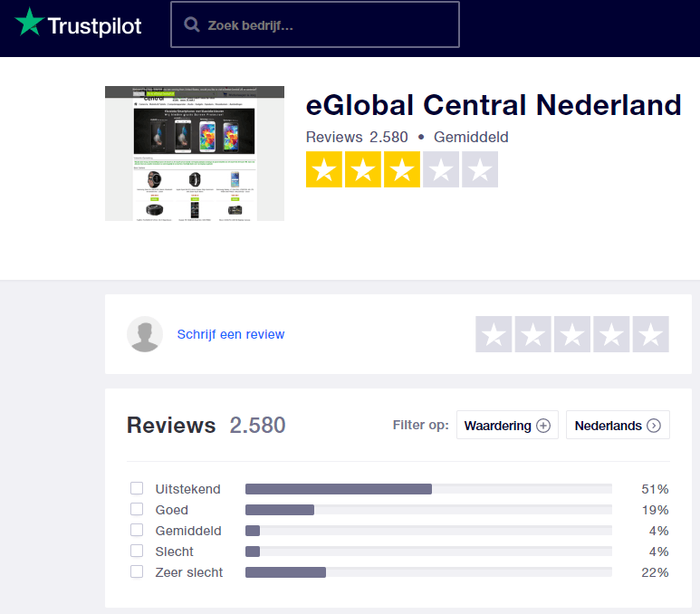Open the eGlobal Central Nederland title
The height and width of the screenshot is (614, 700).
coord(494,105)
